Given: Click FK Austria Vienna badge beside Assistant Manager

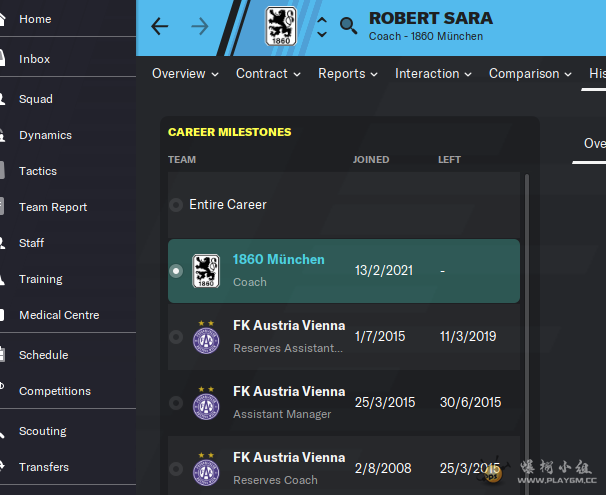Looking at the screenshot, I should tap(206, 403).
